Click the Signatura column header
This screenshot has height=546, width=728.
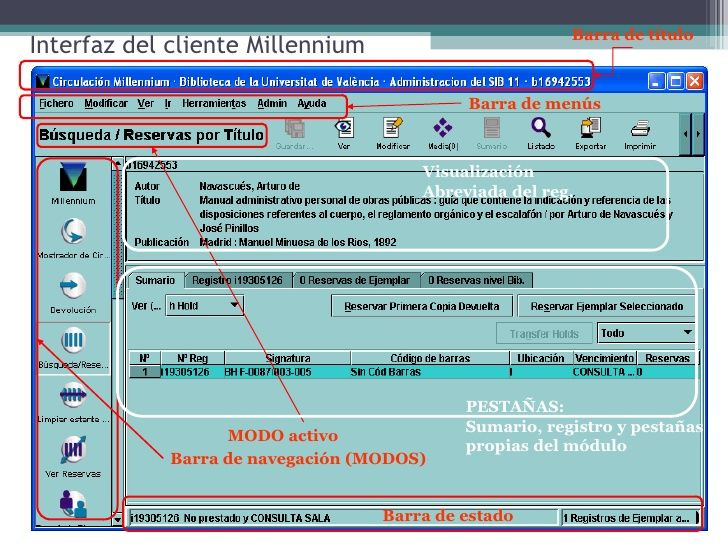point(287,358)
